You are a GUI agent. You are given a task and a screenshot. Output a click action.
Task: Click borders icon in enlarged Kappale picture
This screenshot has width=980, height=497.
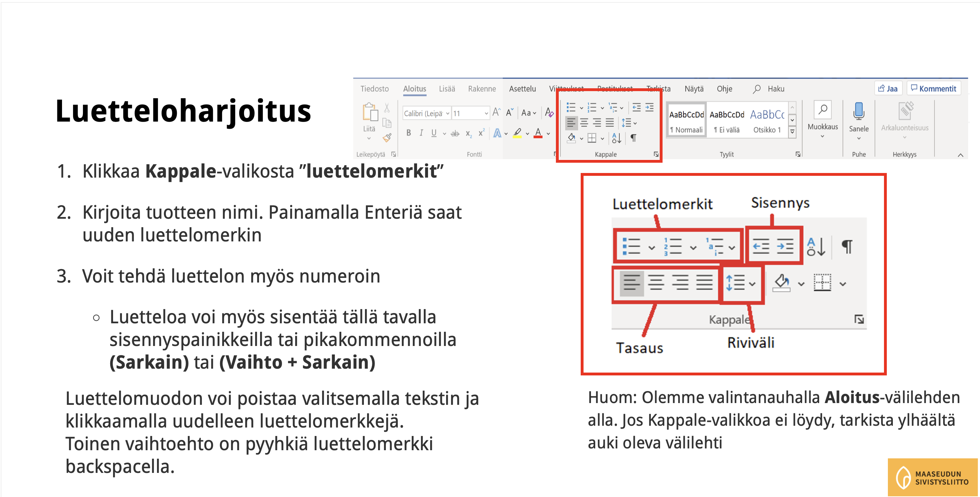tap(822, 283)
